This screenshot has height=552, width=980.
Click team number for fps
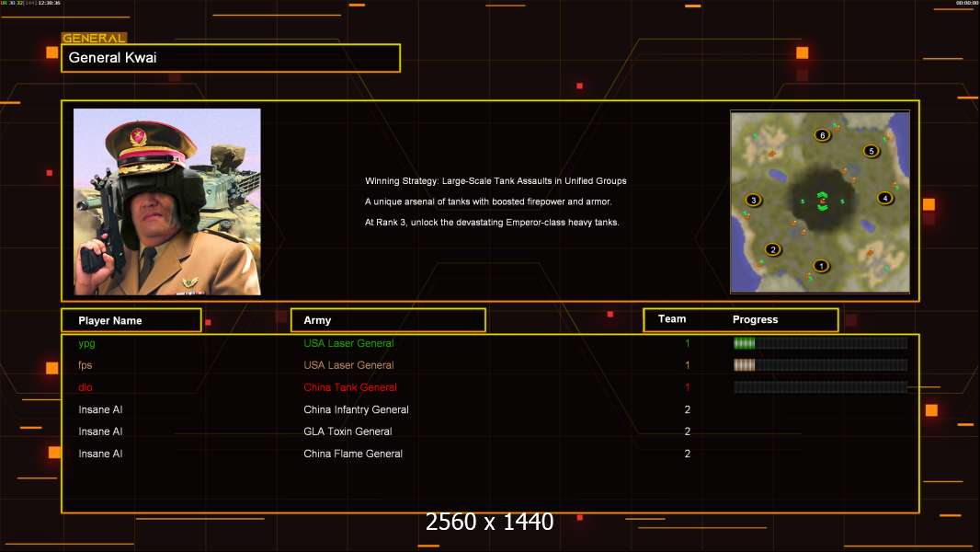[x=688, y=365]
